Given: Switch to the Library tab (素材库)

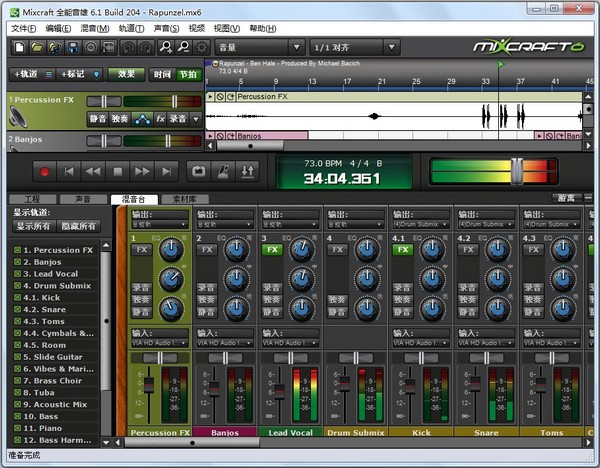Looking at the screenshot, I should 185,199.
